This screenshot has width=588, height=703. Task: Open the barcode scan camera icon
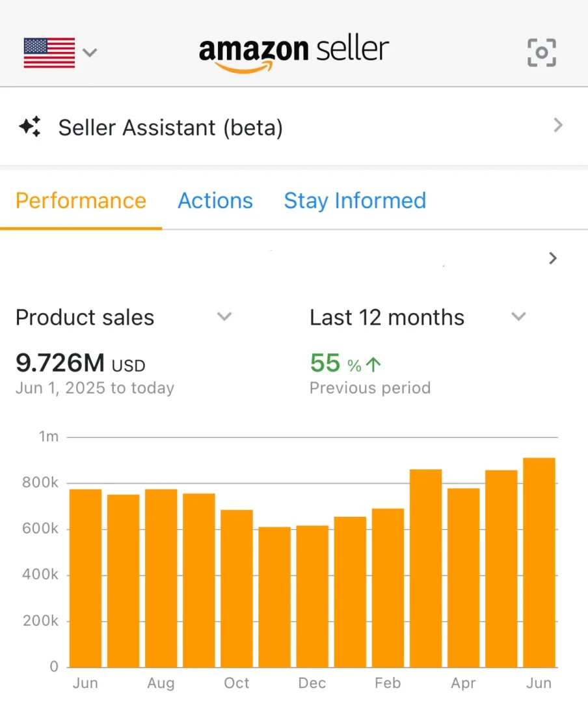point(542,53)
